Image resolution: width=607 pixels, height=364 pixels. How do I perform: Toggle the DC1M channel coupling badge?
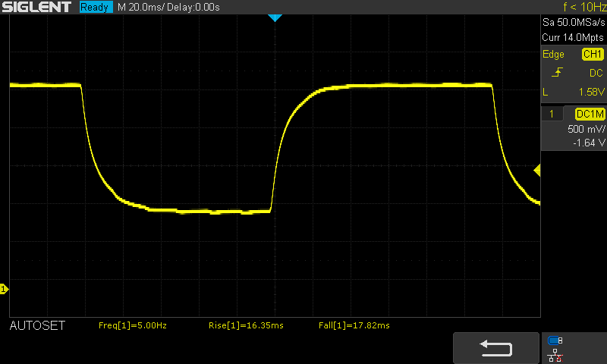point(589,114)
